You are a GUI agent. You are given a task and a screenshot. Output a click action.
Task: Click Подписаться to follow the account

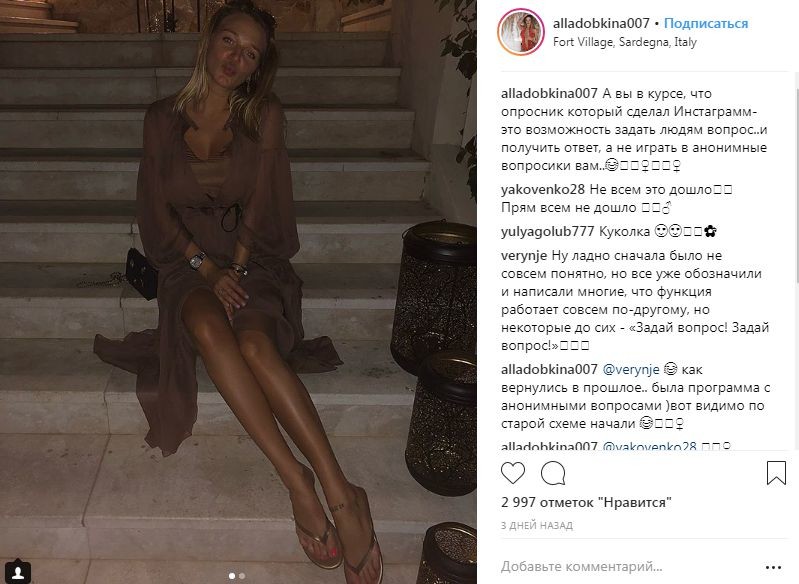click(x=706, y=23)
